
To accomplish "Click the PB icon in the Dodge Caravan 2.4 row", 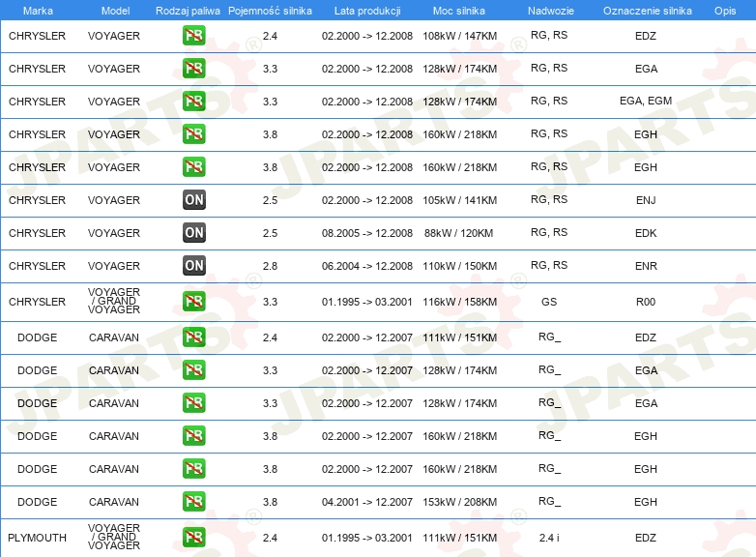I will (x=193, y=337).
